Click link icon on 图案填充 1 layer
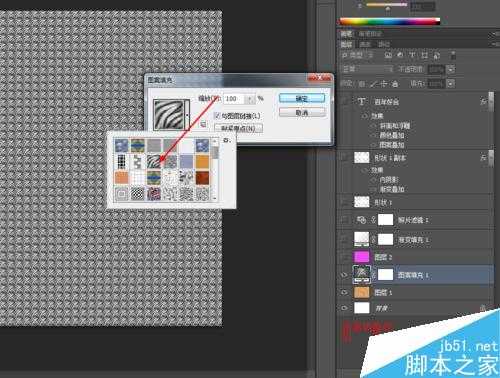Screen dimensions: 500x378 pyautogui.click(x=374, y=275)
